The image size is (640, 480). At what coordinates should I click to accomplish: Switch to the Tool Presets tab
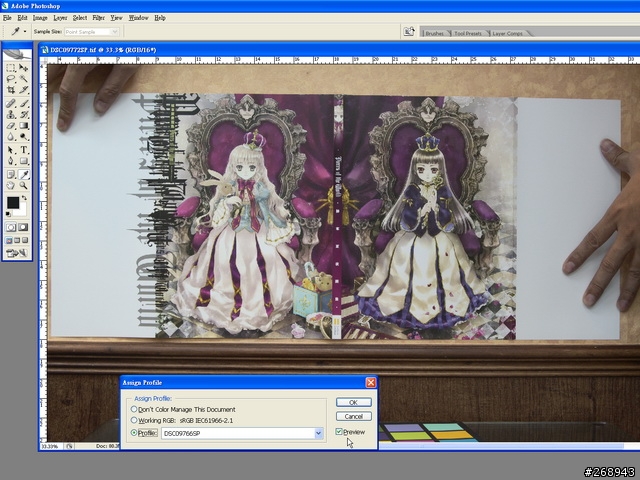(x=468, y=33)
